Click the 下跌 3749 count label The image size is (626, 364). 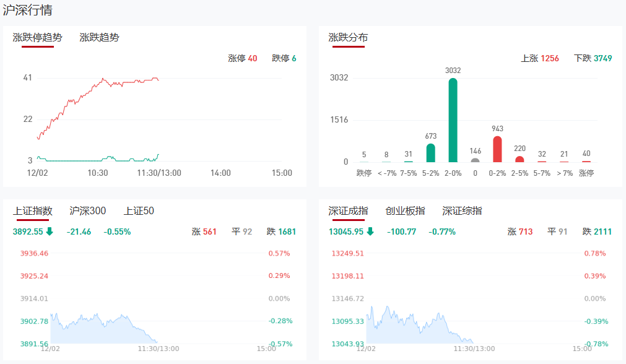(x=593, y=59)
